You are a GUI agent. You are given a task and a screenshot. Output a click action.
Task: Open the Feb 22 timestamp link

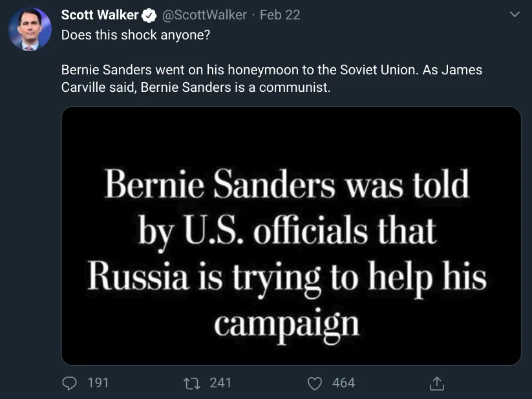pos(280,15)
